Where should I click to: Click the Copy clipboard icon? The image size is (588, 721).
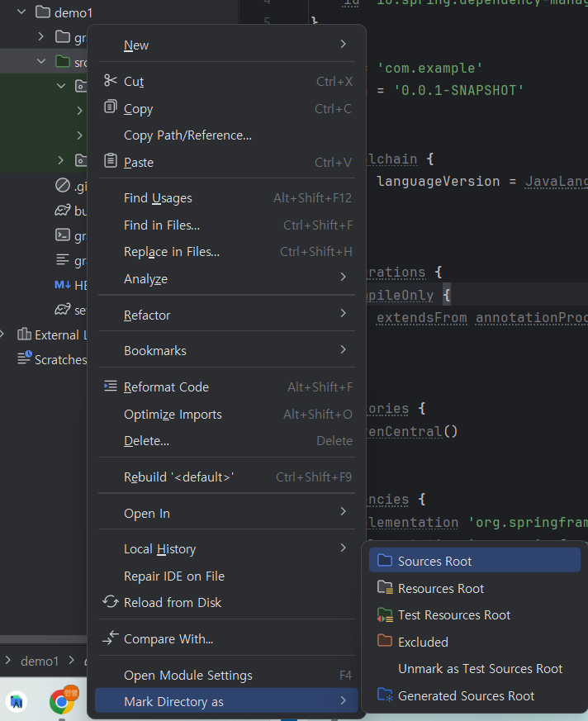coord(111,107)
